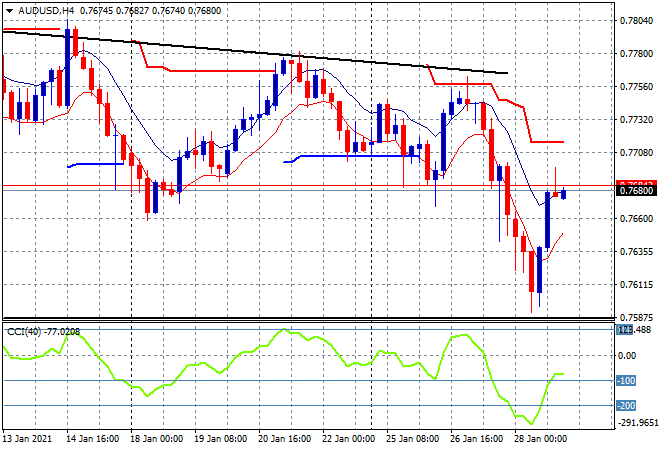The width and height of the screenshot is (660, 450).
Task: Click the 22 Jan 00:00 time label
Action: (x=348, y=439)
